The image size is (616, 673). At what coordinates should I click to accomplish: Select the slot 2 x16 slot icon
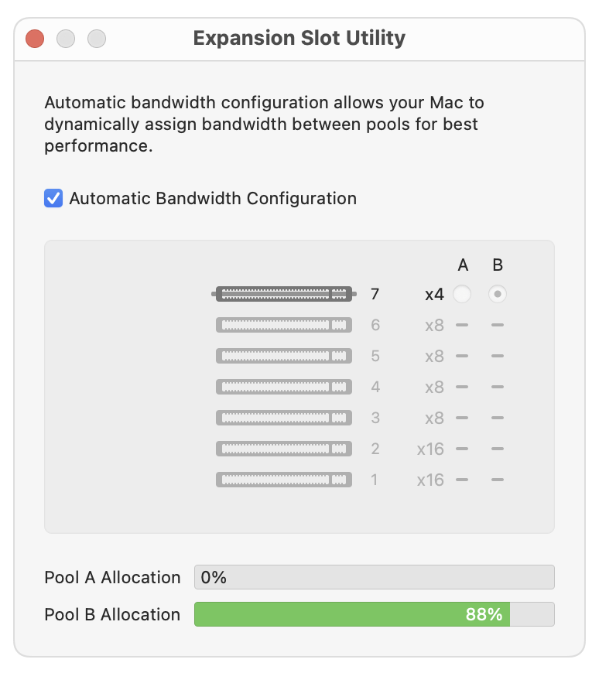[284, 449]
